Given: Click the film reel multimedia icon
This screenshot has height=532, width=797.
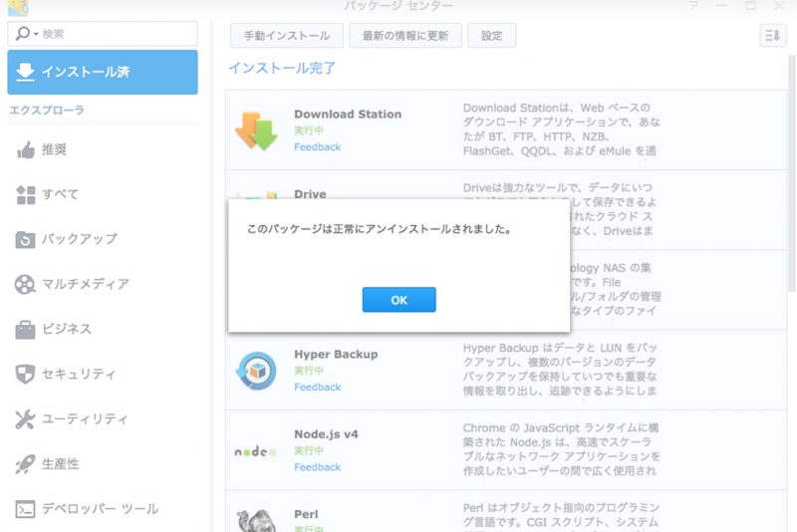Looking at the screenshot, I should (x=26, y=285).
